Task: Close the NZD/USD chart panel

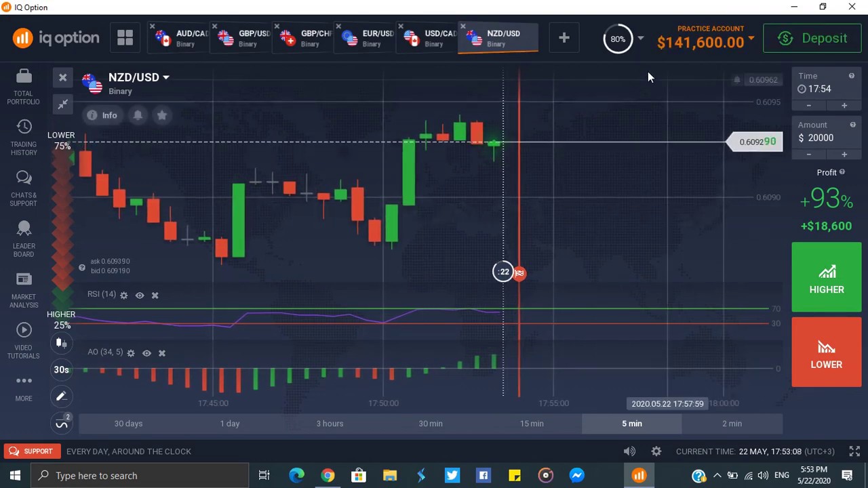Action: [x=62, y=77]
